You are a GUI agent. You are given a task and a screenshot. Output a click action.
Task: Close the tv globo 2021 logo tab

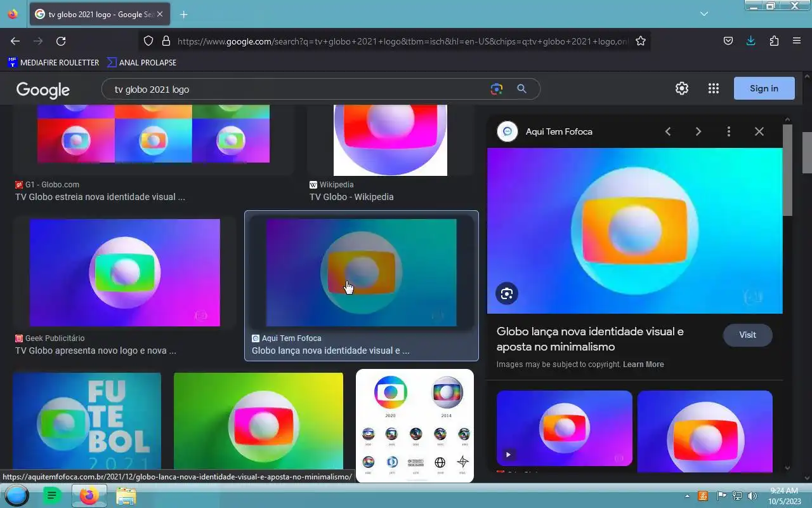(x=160, y=14)
